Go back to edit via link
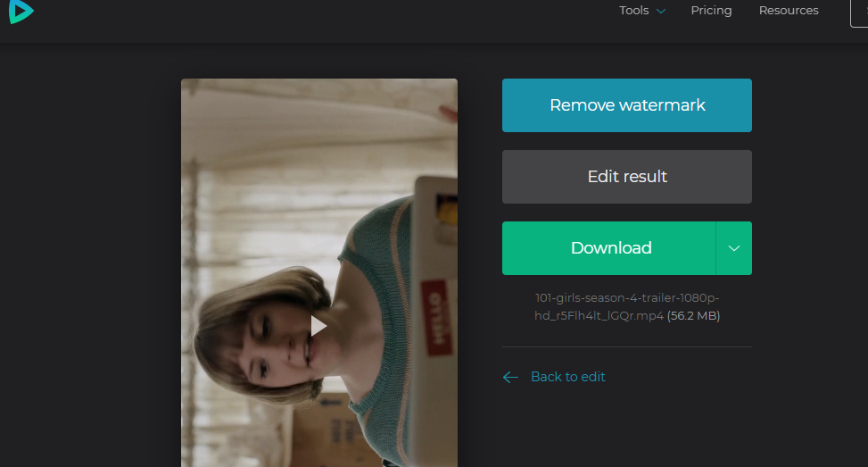Screen dimensions: 868x467 pyautogui.click(x=568, y=377)
